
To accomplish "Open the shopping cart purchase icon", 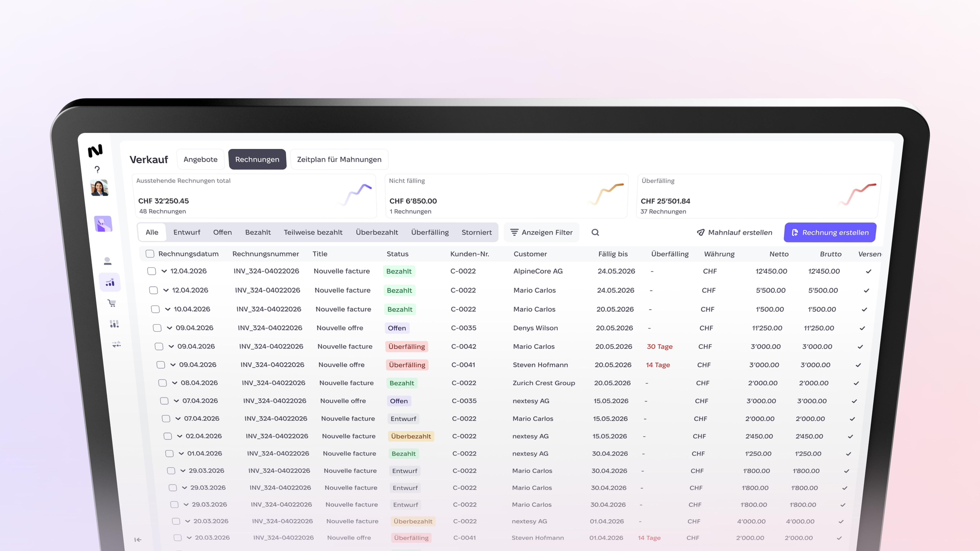I will coord(112,303).
